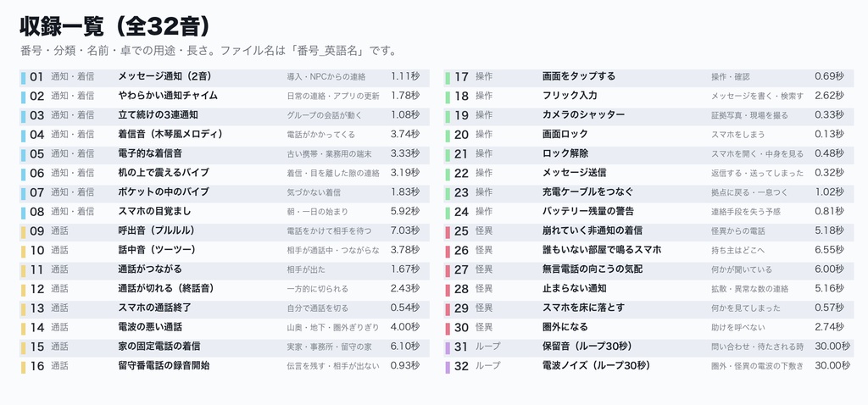Click usage text 導入・NPCからの連絡
This screenshot has height=405, width=868.
click(x=326, y=77)
